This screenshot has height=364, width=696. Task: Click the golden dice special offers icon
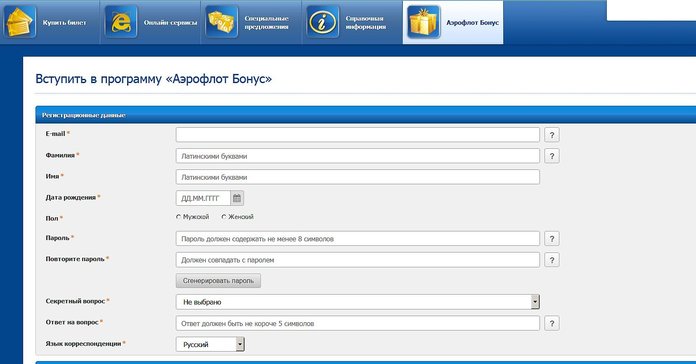click(221, 22)
